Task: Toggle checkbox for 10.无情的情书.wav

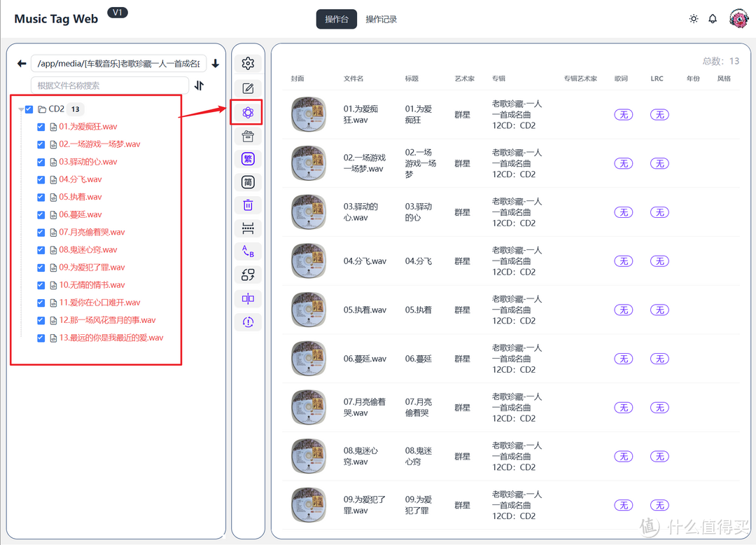Action: coord(41,285)
